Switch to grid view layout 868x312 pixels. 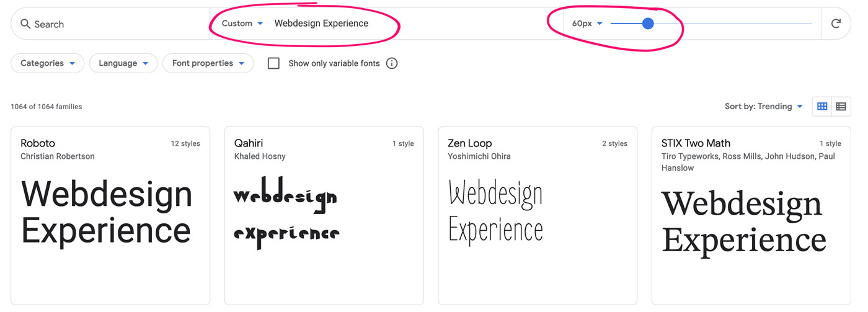tap(822, 107)
